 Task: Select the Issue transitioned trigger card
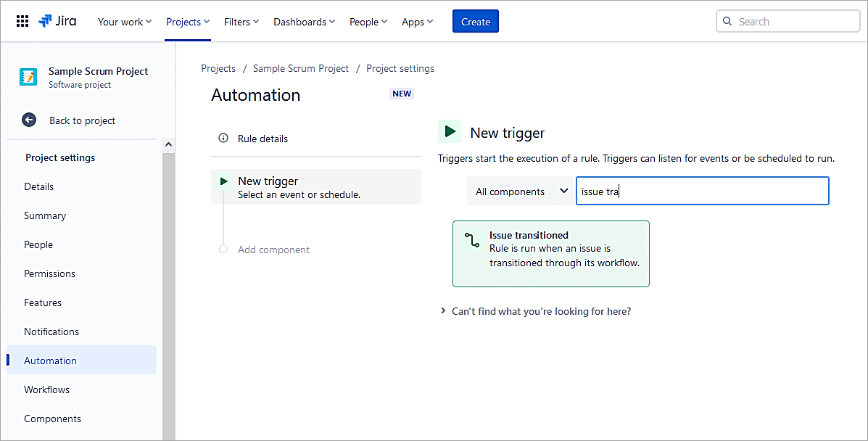tap(550, 254)
